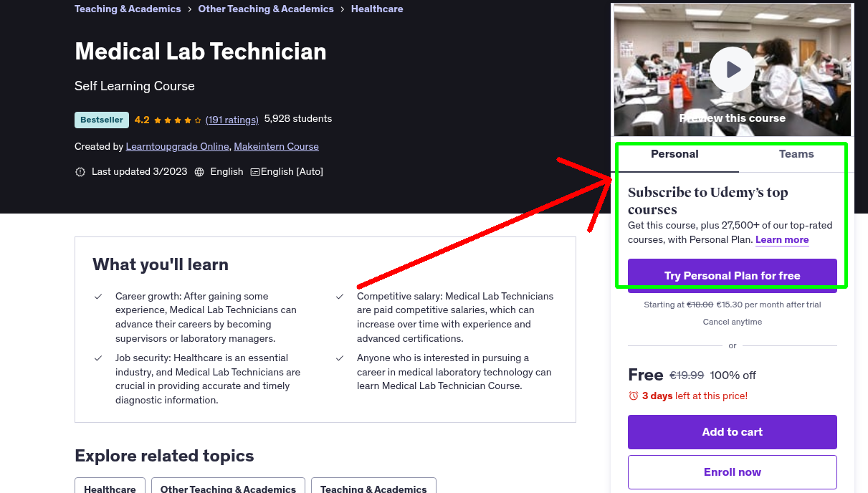This screenshot has width=868, height=493.
Task: Click 'Self Learning Course' subtitle
Action: (x=135, y=86)
